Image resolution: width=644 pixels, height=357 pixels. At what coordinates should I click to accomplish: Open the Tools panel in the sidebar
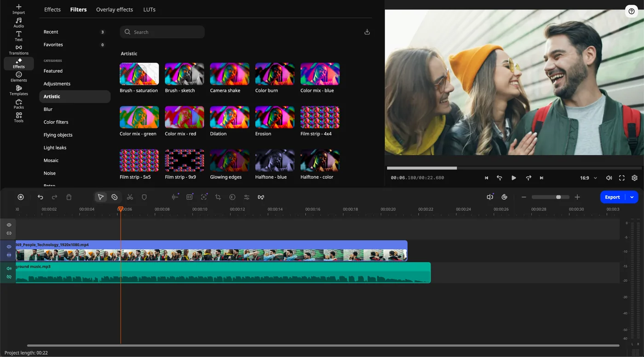(19, 118)
